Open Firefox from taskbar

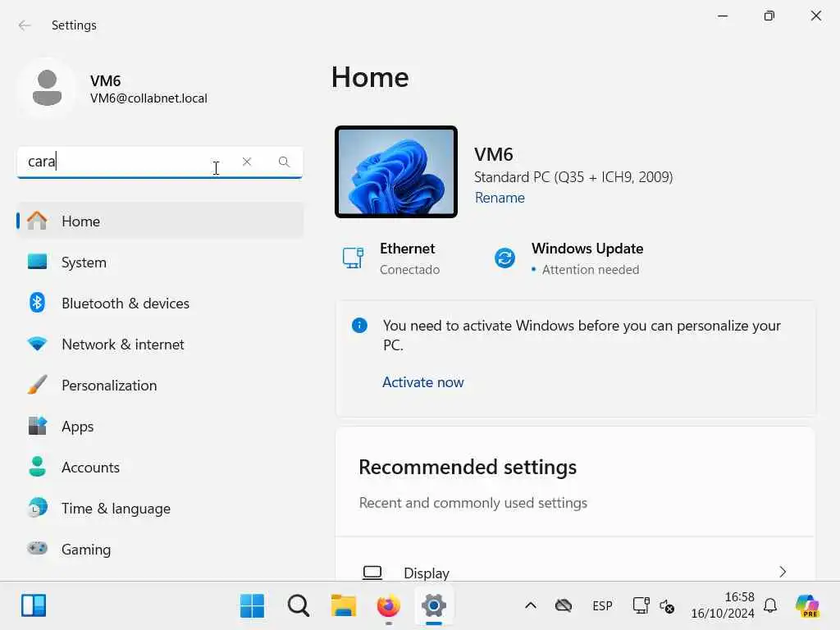click(388, 605)
